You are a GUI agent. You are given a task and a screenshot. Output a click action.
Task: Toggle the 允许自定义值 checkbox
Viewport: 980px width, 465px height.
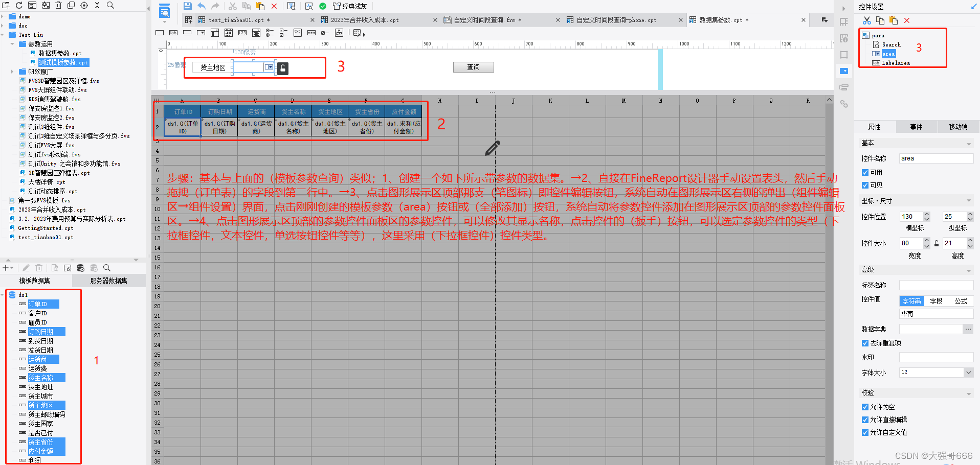tap(865, 433)
